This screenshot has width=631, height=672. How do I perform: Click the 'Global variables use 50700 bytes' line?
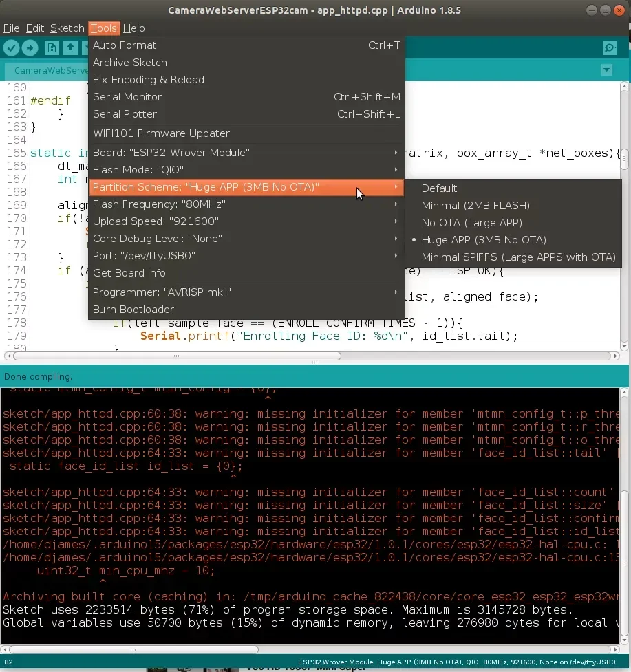coord(311,622)
